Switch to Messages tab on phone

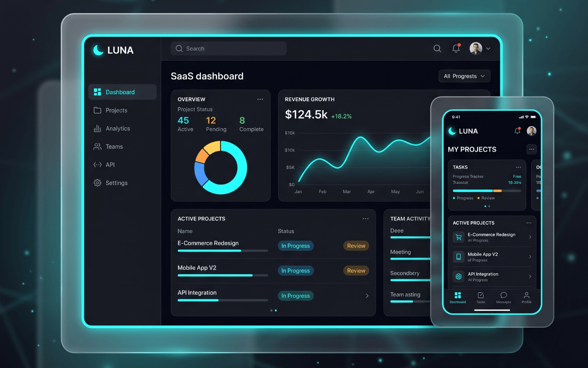click(503, 298)
